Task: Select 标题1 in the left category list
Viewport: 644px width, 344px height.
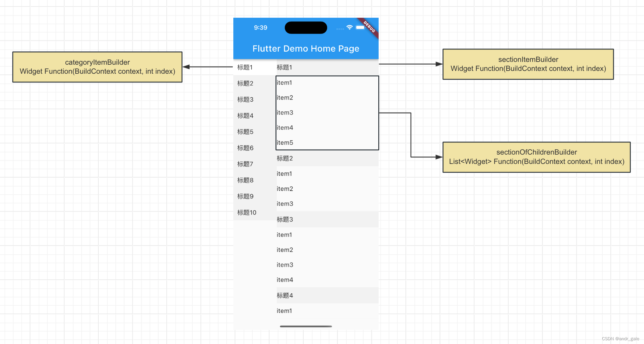Action: tap(245, 67)
